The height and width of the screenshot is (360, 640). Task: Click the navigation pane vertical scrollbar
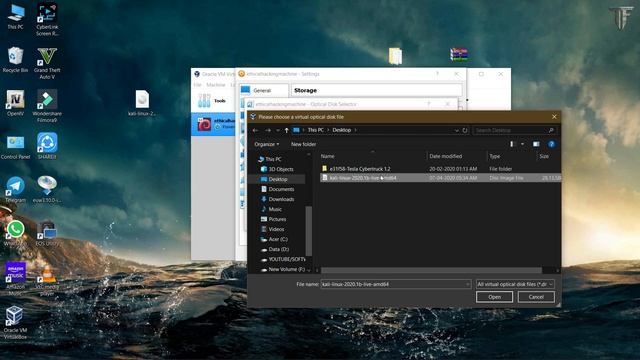click(x=309, y=231)
